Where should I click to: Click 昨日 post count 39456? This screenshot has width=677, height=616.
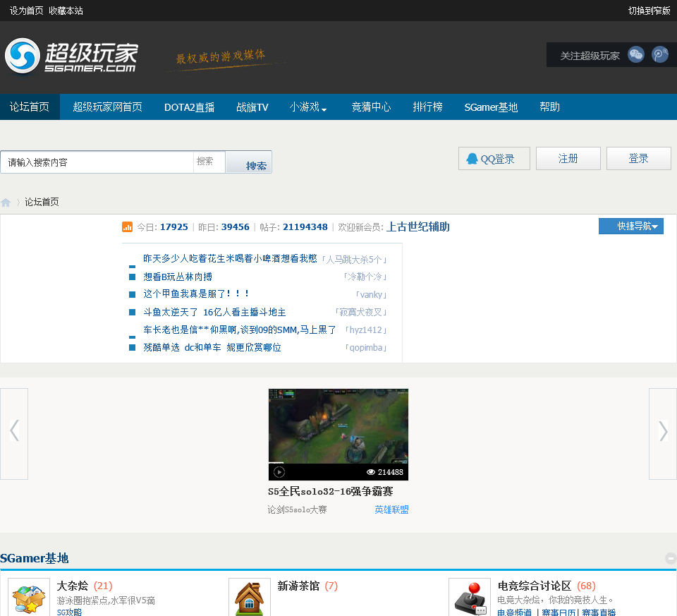click(236, 227)
